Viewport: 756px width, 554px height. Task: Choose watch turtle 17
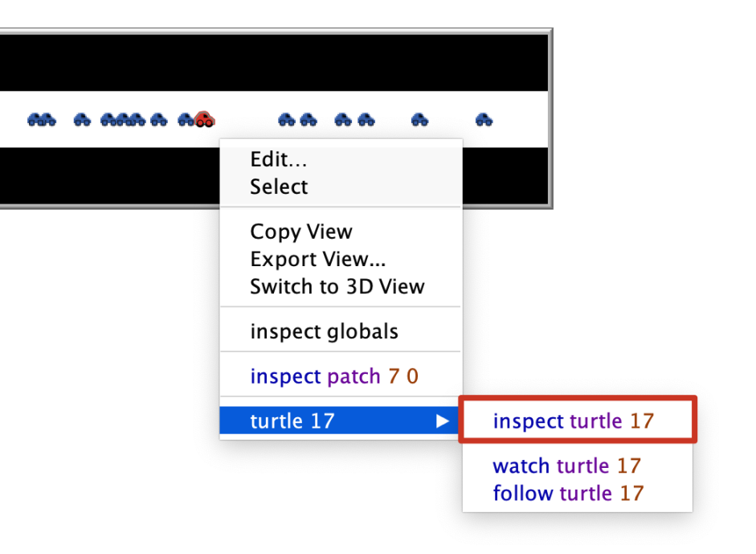tap(566, 466)
